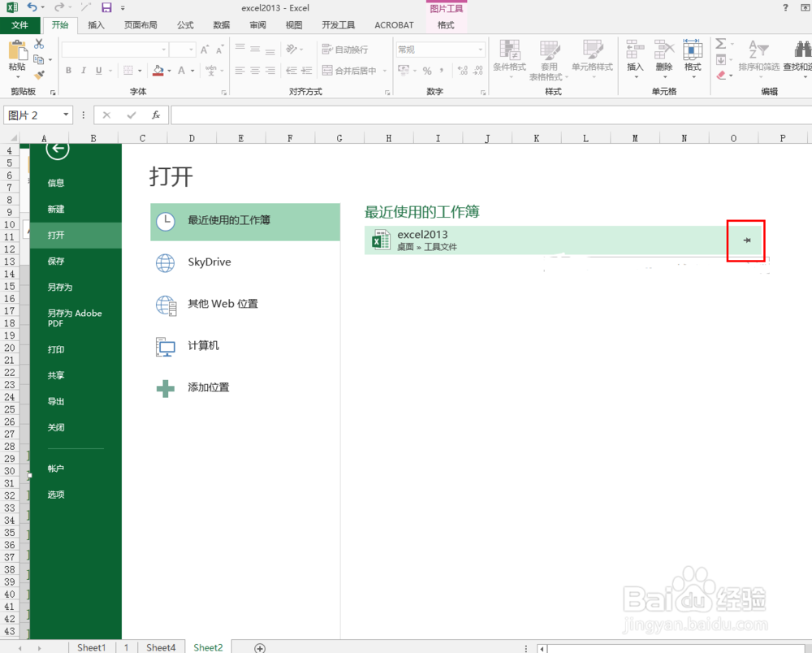Click the back arrow in backstage image
The height and width of the screenshot is (653, 812).
coord(58,149)
